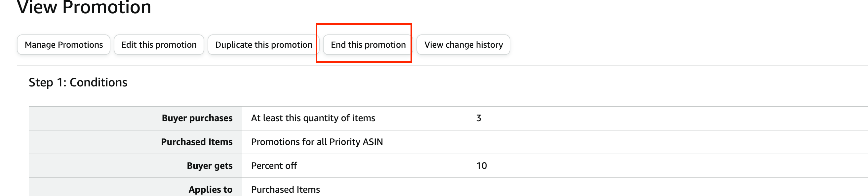
Task: Select the Percent off value text
Action: click(274, 166)
